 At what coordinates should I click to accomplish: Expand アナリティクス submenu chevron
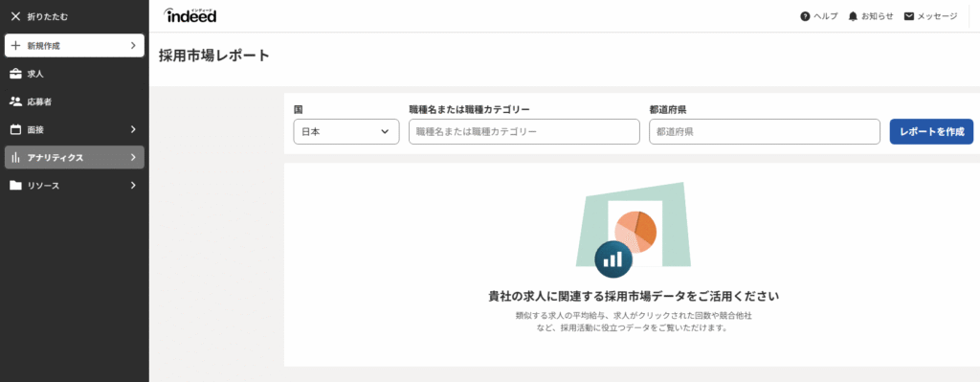[x=132, y=158]
